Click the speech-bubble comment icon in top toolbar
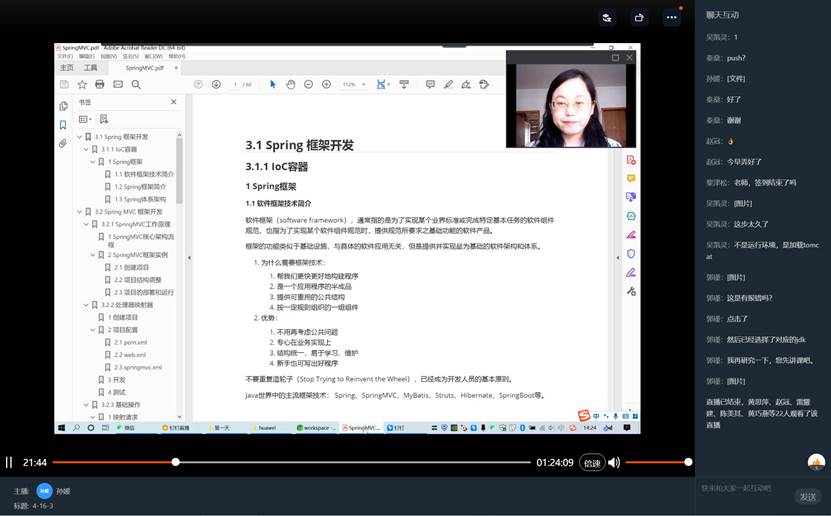 click(x=430, y=84)
